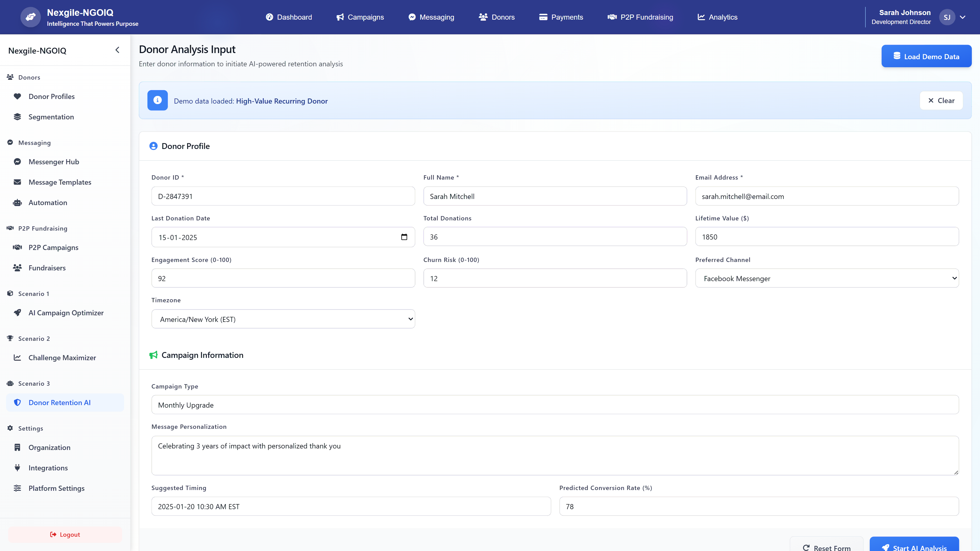Open the AI Campaign Optimizer rocket icon
This screenshot has width=980, height=551.
[18, 312]
